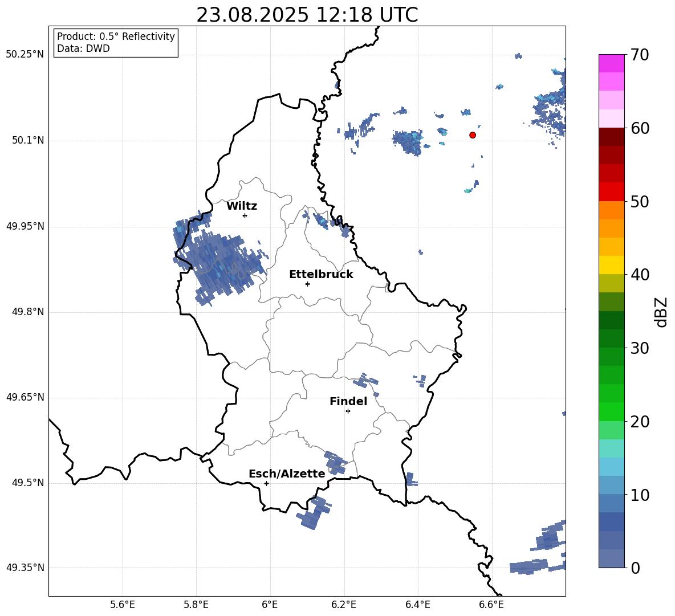Image resolution: width=675 pixels, height=616 pixels.
Task: Click the 49.65°N latitude label
Action: pyautogui.click(x=25, y=397)
